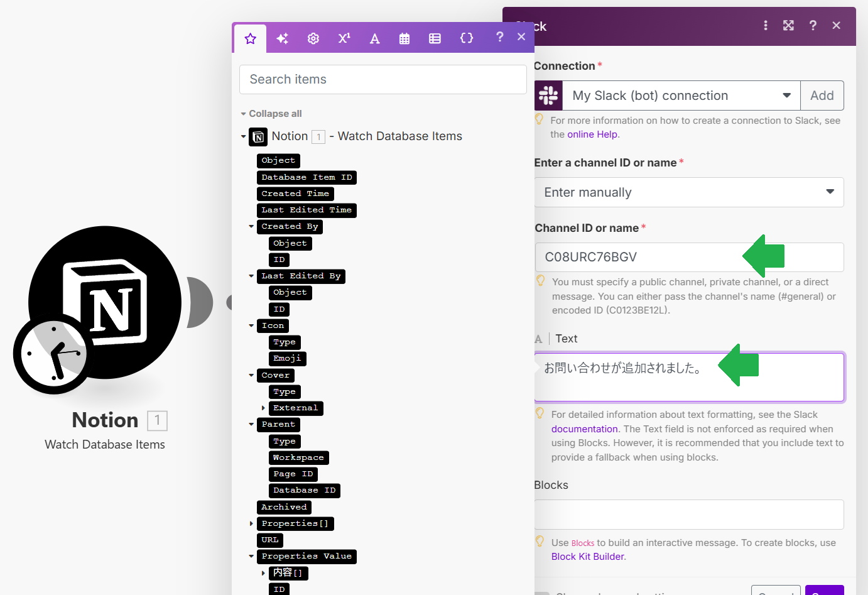Open the AI sparkle functions tab
Screen dimensions: 868x595
click(282, 38)
